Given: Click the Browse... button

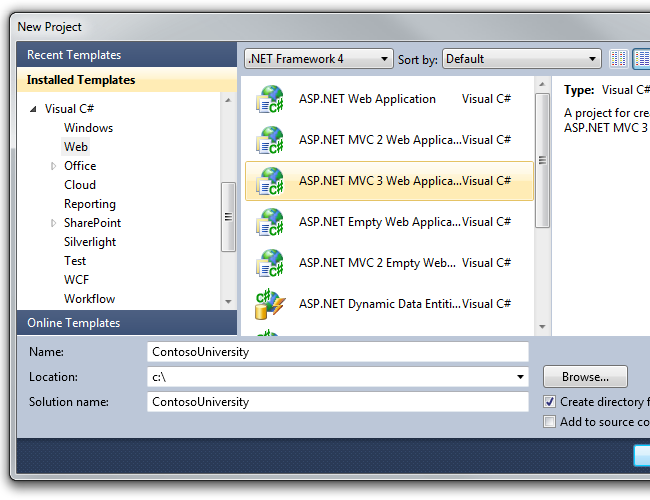Looking at the screenshot, I should pyautogui.click(x=585, y=377).
